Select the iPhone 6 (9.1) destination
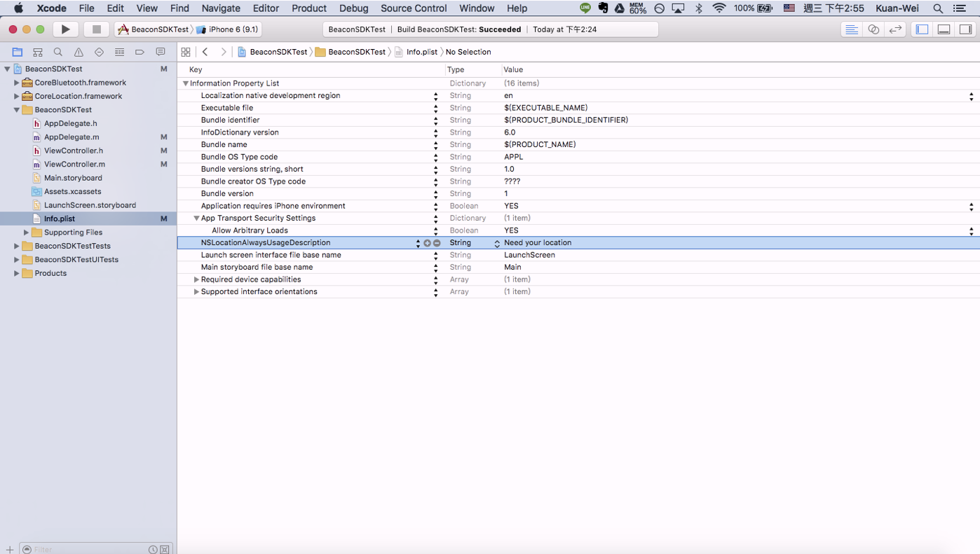The width and height of the screenshot is (980, 554). pos(227,29)
